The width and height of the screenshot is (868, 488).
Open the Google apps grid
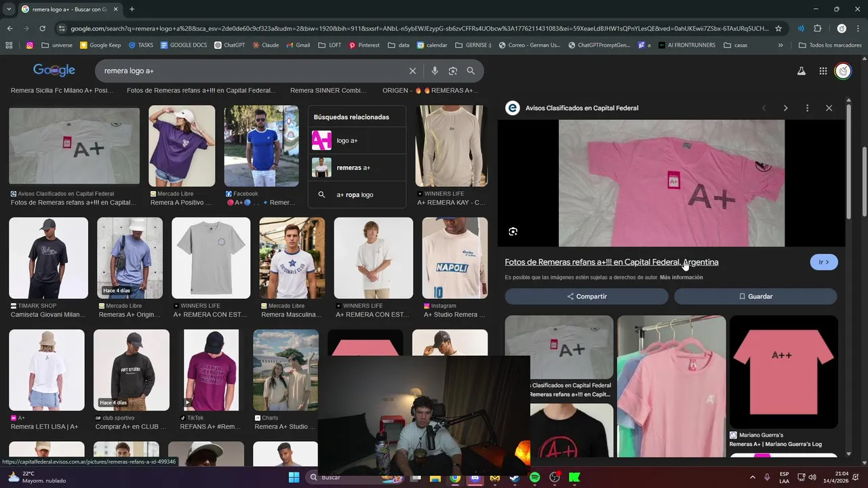pos(823,70)
